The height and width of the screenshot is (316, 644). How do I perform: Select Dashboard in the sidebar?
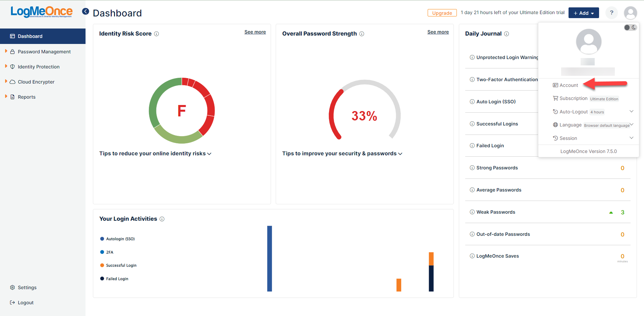pos(43,36)
